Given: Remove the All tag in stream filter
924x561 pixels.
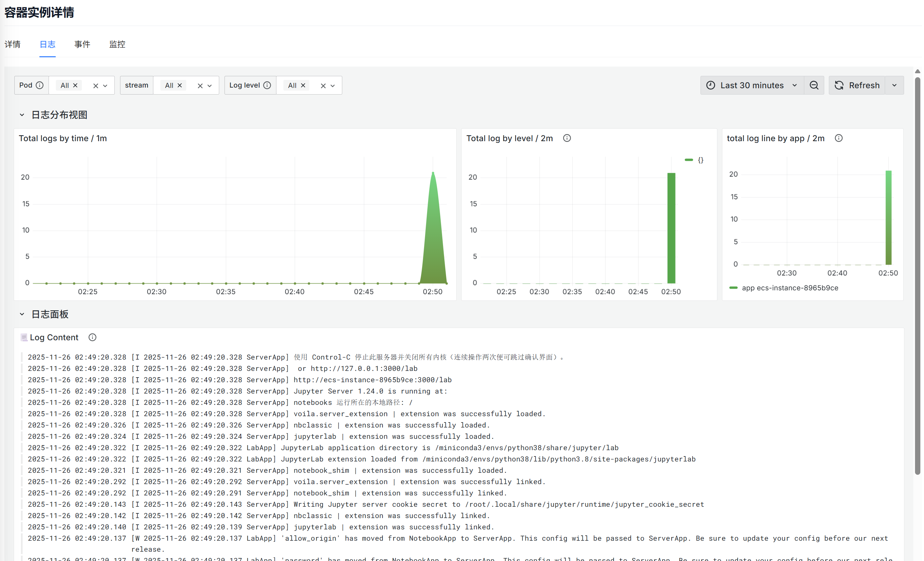Looking at the screenshot, I should [x=180, y=85].
